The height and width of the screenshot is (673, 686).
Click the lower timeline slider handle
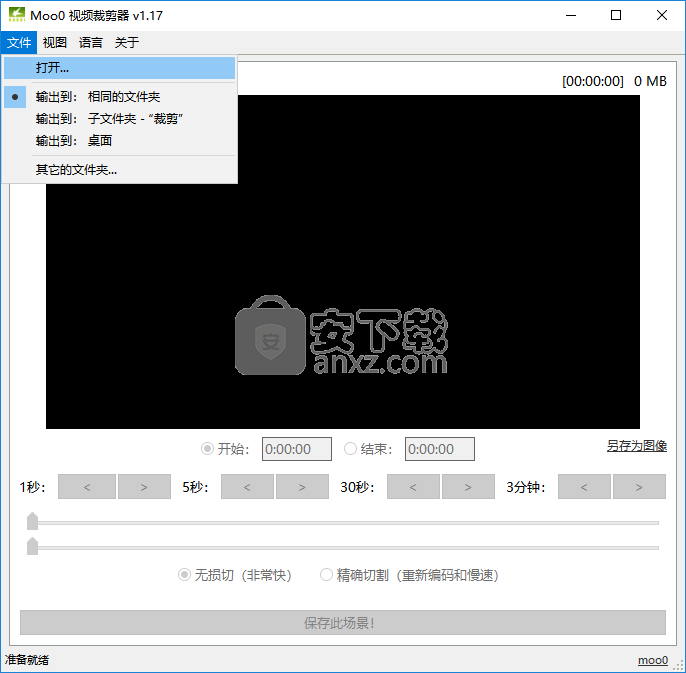coord(32,546)
